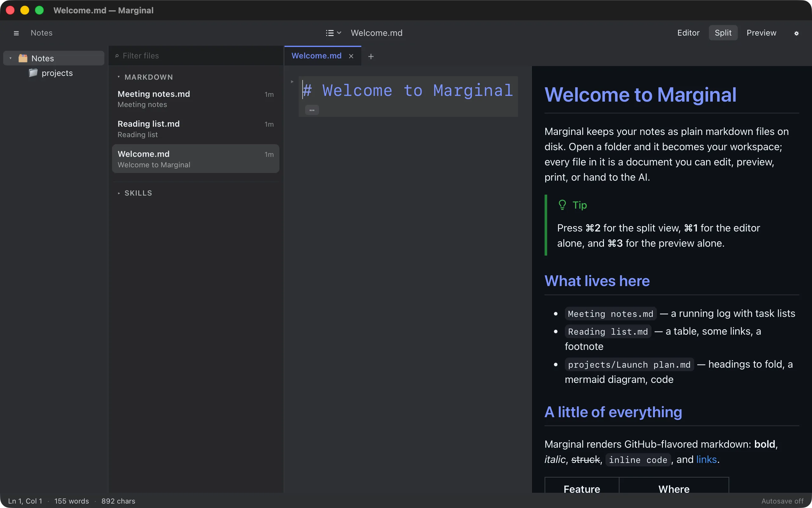Select Welcome.md in file list
812x508 pixels.
coord(196,158)
